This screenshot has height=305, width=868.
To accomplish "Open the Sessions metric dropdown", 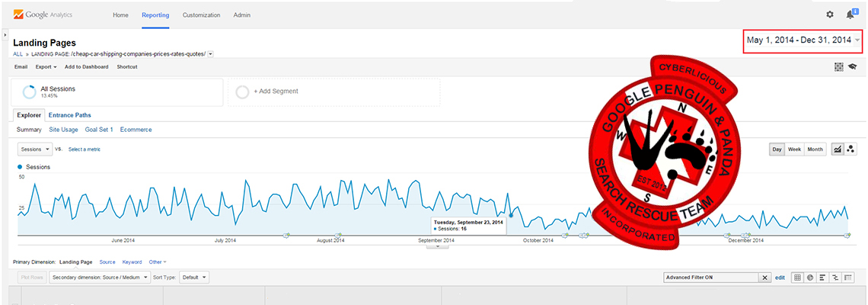I will tap(35, 149).
